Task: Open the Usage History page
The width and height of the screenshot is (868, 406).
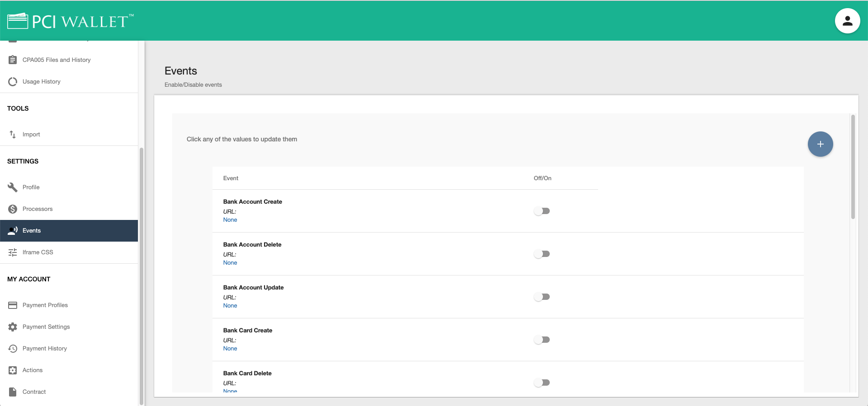Action: 69,81
